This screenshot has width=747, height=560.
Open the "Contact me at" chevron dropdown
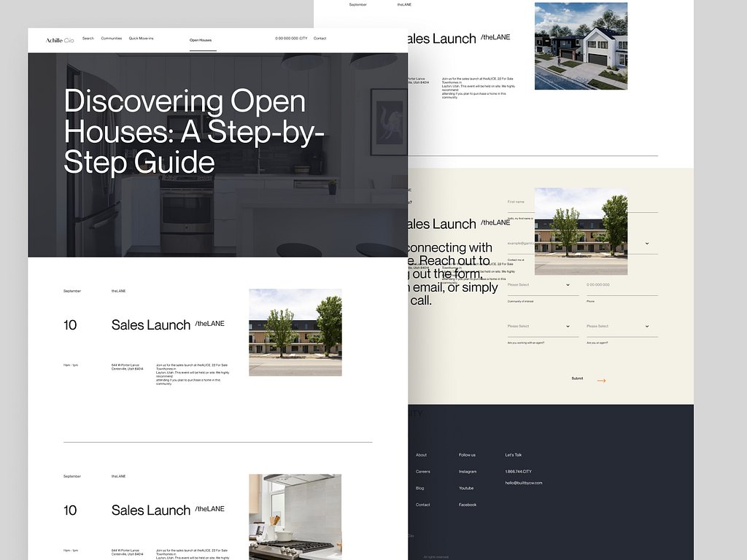tap(646, 244)
